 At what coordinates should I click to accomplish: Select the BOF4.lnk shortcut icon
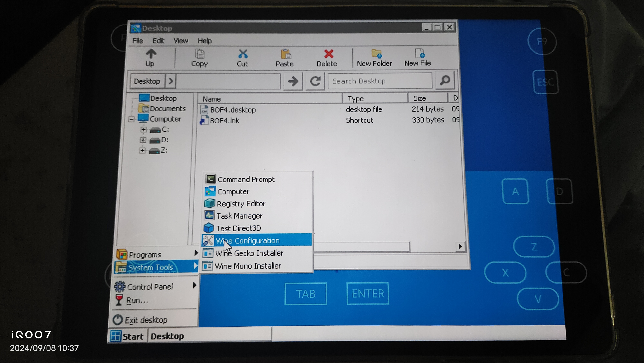[x=204, y=120]
